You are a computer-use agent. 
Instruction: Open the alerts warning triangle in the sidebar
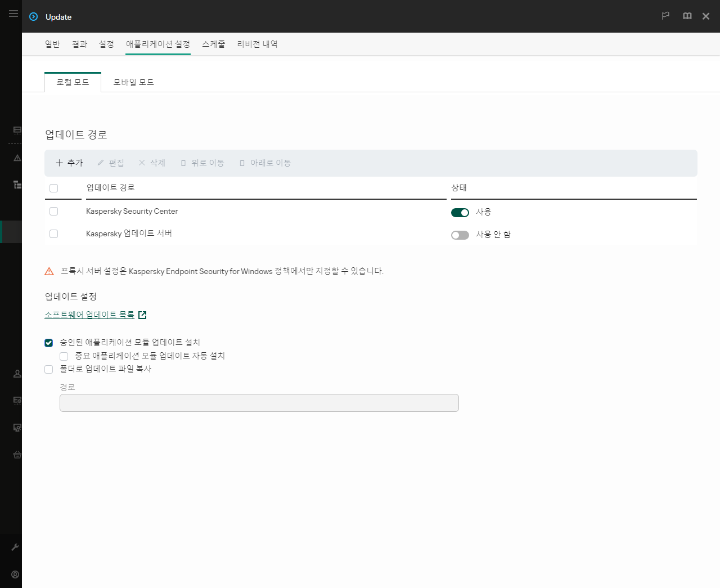[x=16, y=158]
